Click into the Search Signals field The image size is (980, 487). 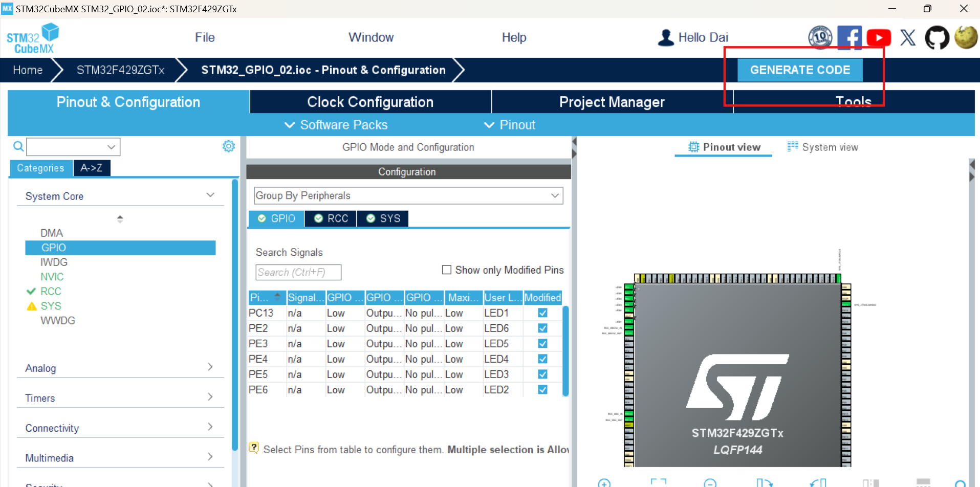[x=298, y=272]
